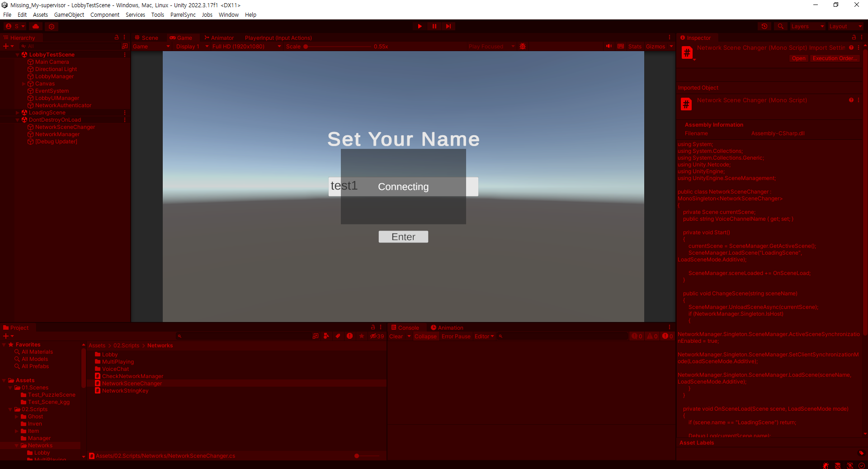Switch to the Animator tab
868x469 pixels.
(x=219, y=38)
